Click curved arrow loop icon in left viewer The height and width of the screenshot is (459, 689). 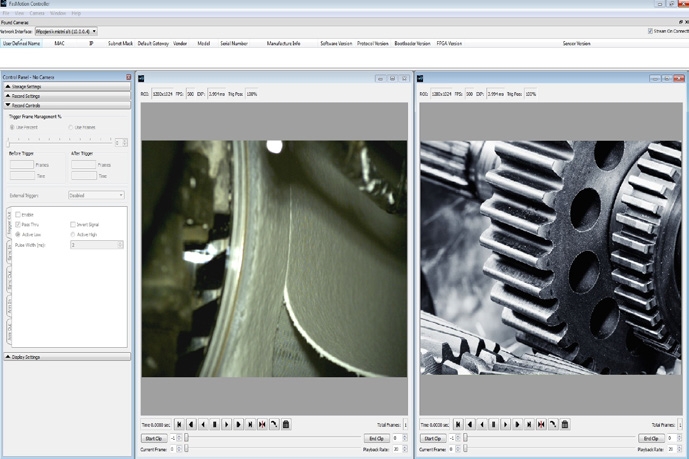click(274, 424)
